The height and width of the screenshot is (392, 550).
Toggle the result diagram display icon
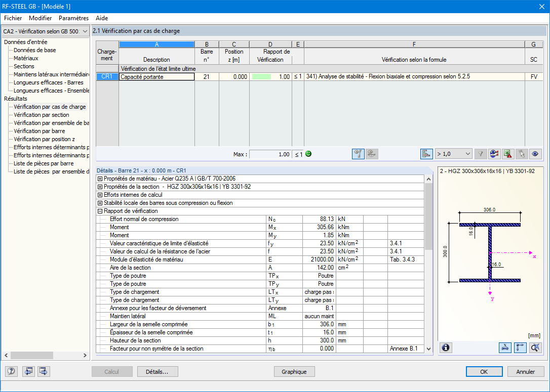(358, 154)
